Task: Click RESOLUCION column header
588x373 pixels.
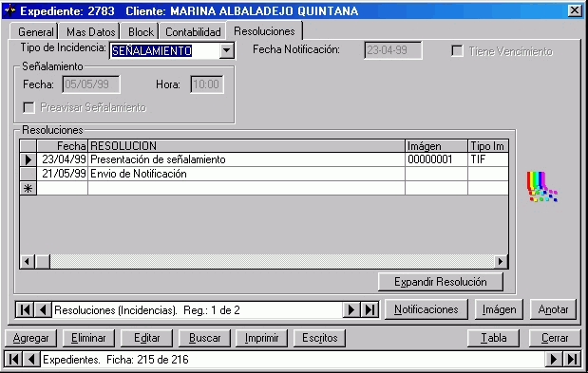Action: (246, 145)
